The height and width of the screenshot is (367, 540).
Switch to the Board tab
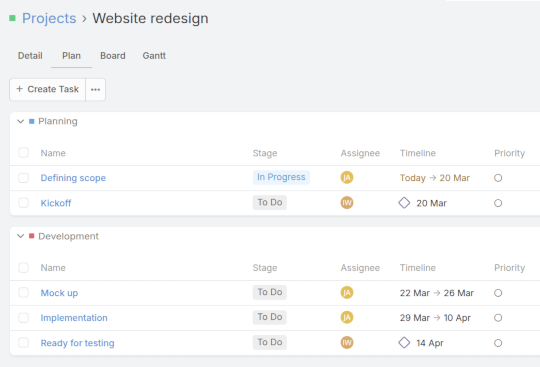tap(113, 56)
